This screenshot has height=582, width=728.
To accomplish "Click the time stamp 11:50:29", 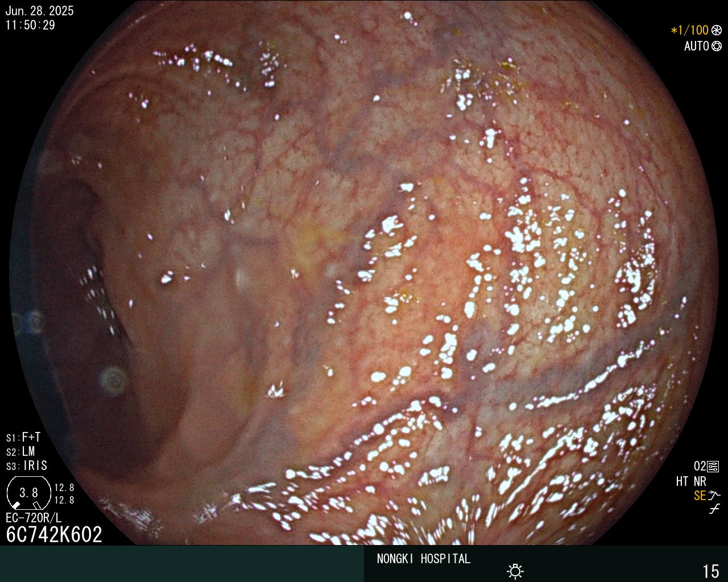I will 30,25.
